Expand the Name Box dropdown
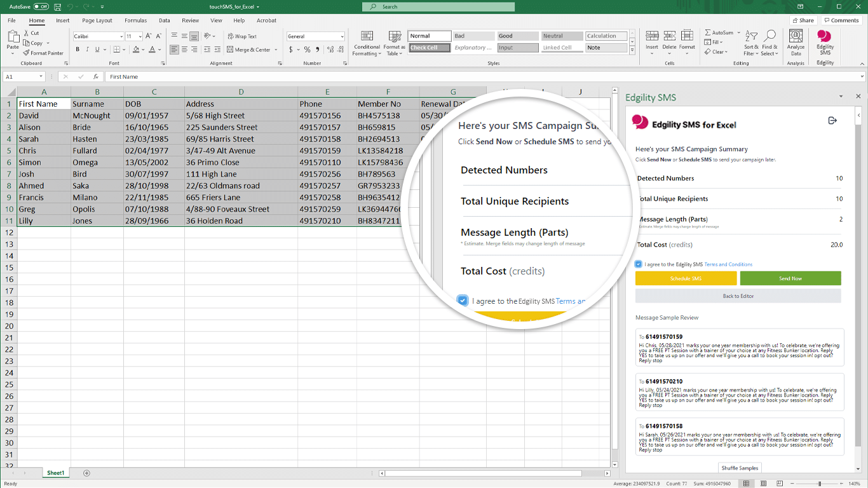The width and height of the screenshot is (868, 488). (41, 77)
